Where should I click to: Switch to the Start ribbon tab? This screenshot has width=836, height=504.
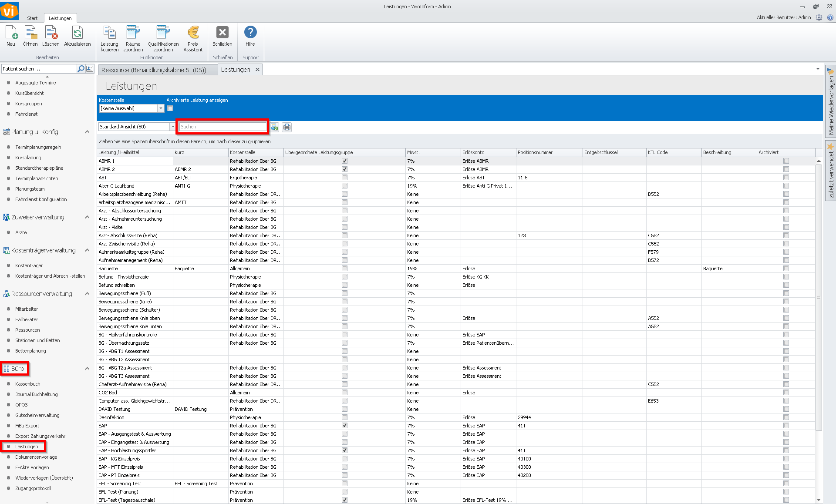point(32,18)
